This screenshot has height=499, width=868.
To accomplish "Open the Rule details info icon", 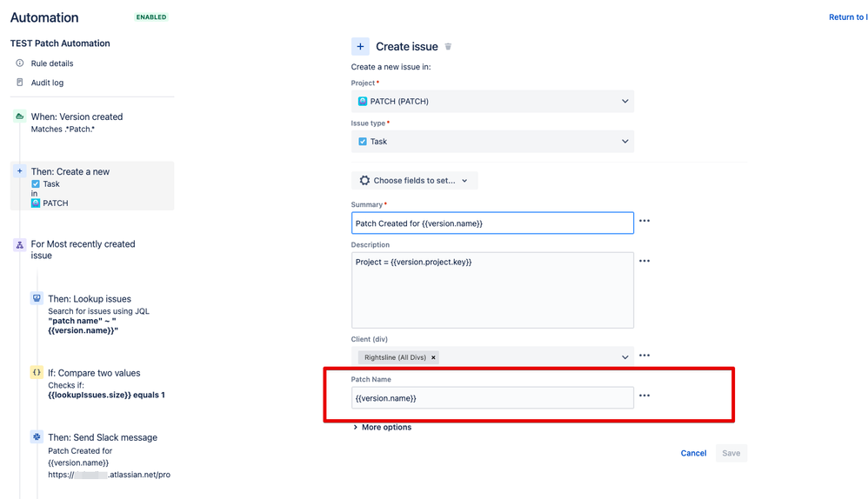I will (x=20, y=63).
